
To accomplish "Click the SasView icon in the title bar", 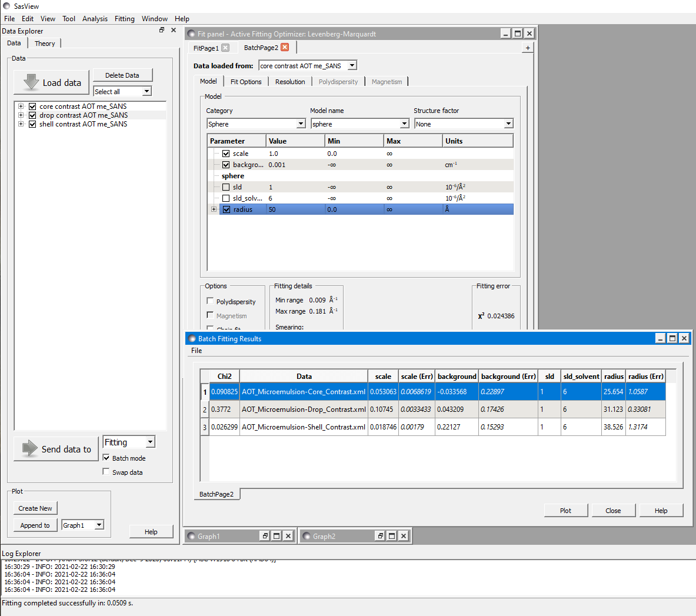I will [x=5, y=6].
